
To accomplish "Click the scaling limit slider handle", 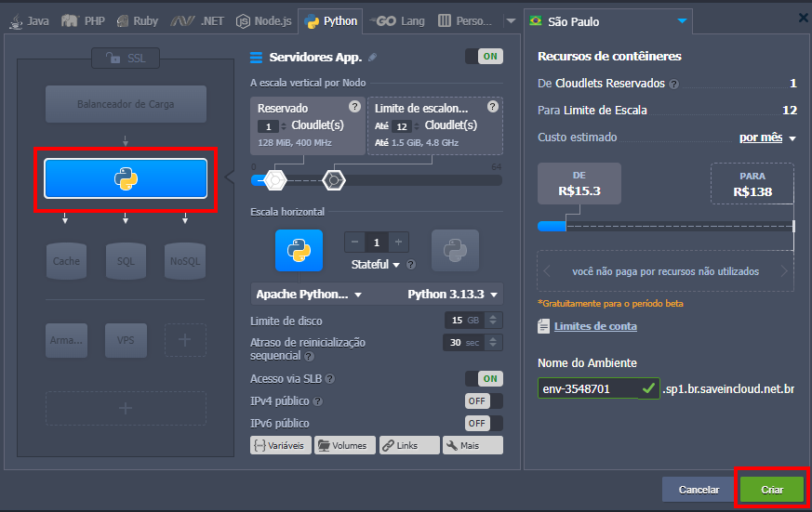I will point(334,180).
